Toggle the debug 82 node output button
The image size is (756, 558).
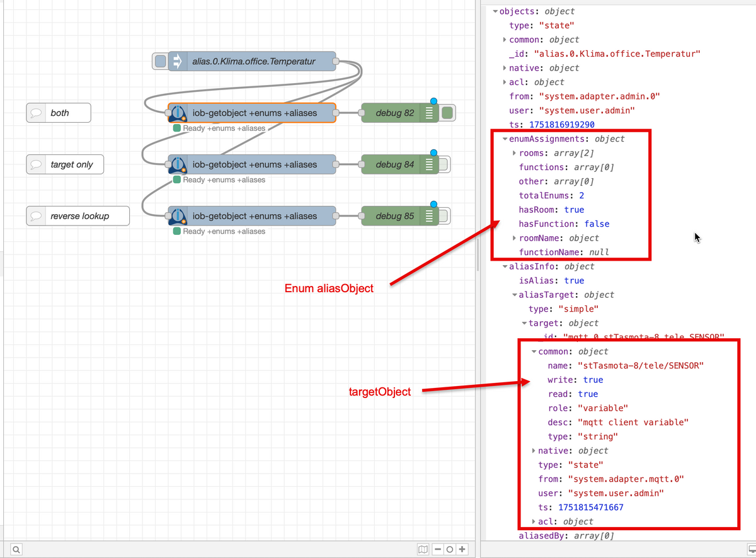tap(447, 113)
